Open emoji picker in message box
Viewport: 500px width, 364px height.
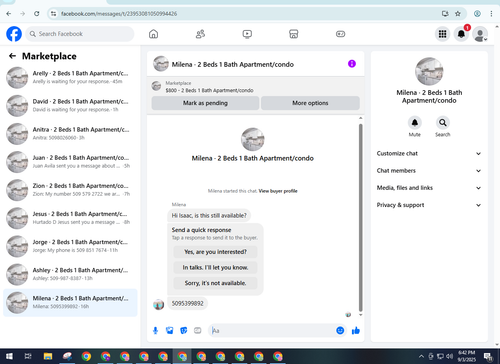340,330
